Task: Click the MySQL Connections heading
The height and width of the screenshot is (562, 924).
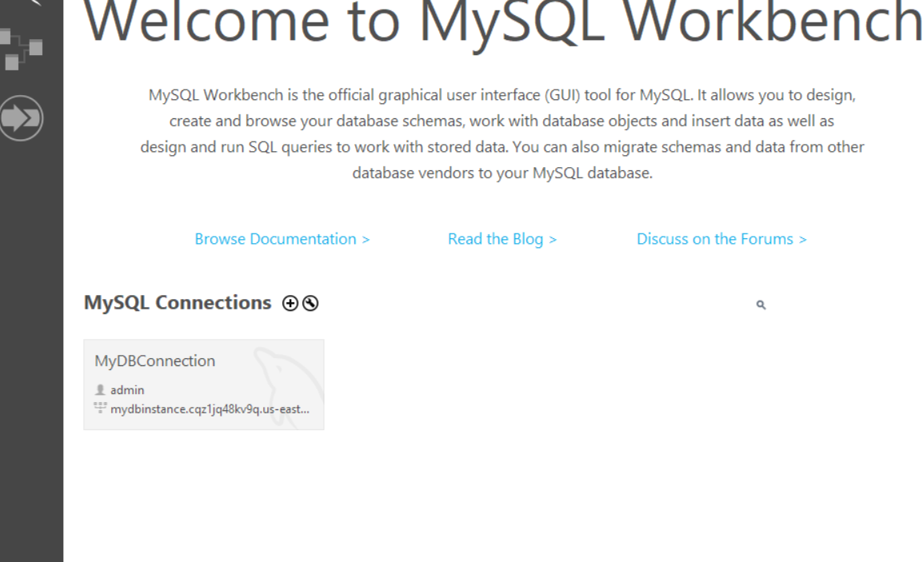Action: pyautogui.click(x=178, y=303)
